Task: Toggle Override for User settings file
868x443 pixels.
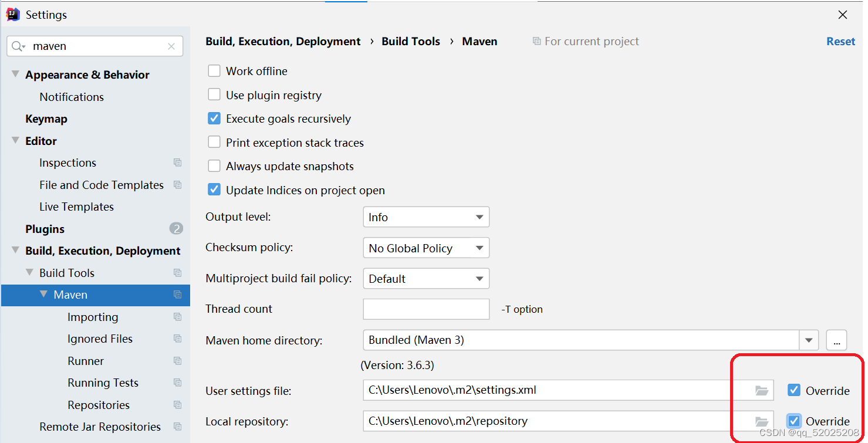Action: coord(794,390)
